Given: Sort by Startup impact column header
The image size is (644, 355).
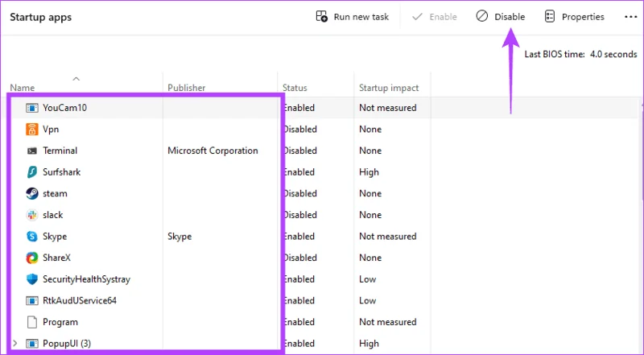Looking at the screenshot, I should tap(389, 88).
